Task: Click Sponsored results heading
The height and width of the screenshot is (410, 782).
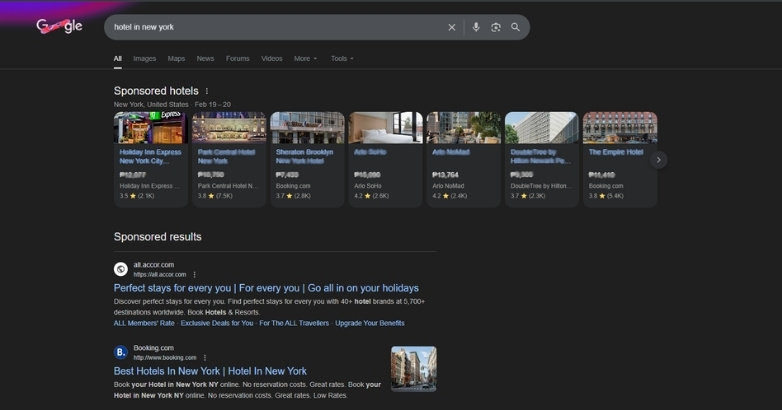Action: [x=158, y=236]
